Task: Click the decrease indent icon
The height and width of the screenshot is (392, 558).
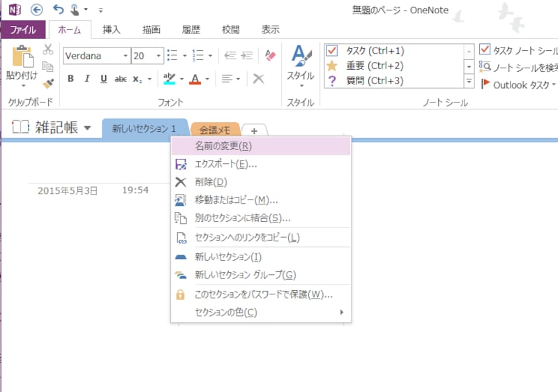Action: pyautogui.click(x=230, y=56)
